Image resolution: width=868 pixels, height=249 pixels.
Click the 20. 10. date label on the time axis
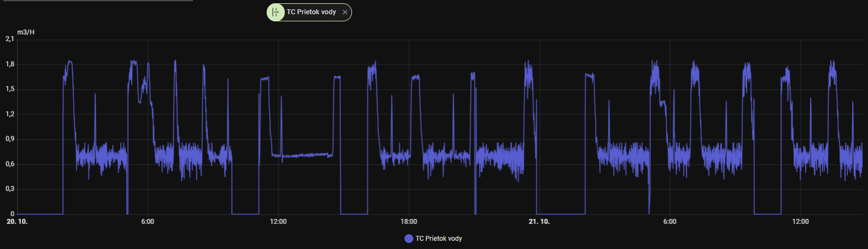[17, 222]
